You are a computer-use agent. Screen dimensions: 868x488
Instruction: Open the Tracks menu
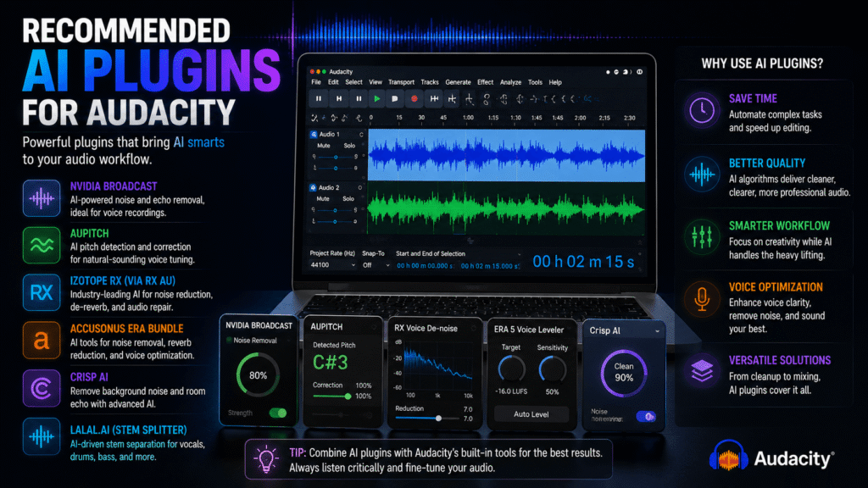point(430,82)
